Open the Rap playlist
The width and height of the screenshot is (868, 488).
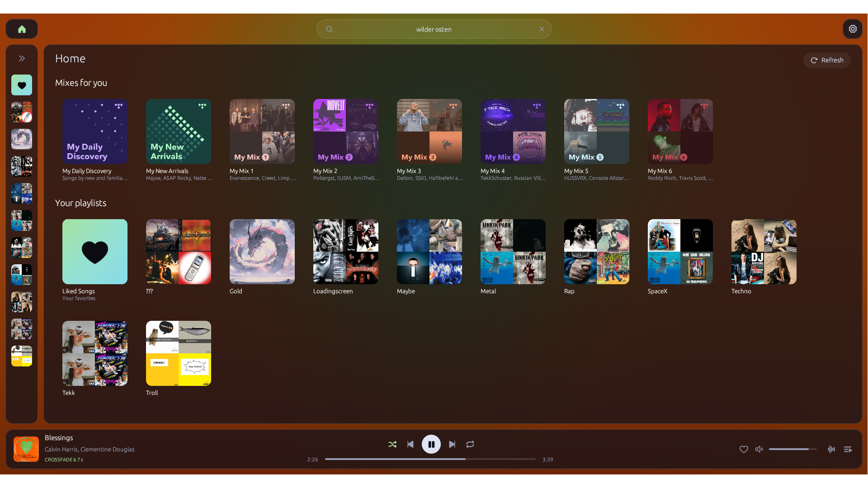pyautogui.click(x=597, y=252)
